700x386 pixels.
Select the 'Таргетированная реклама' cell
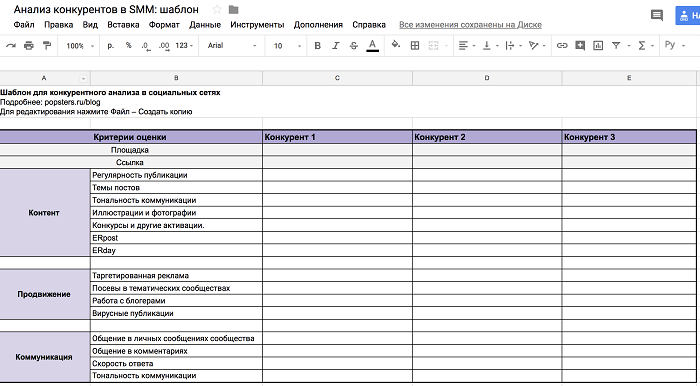click(x=176, y=276)
